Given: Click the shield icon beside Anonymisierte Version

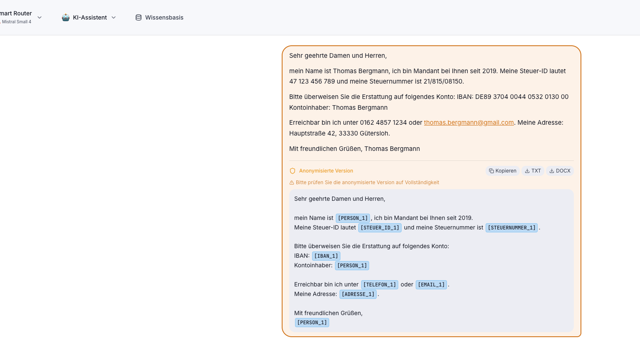Looking at the screenshot, I should 292,171.
